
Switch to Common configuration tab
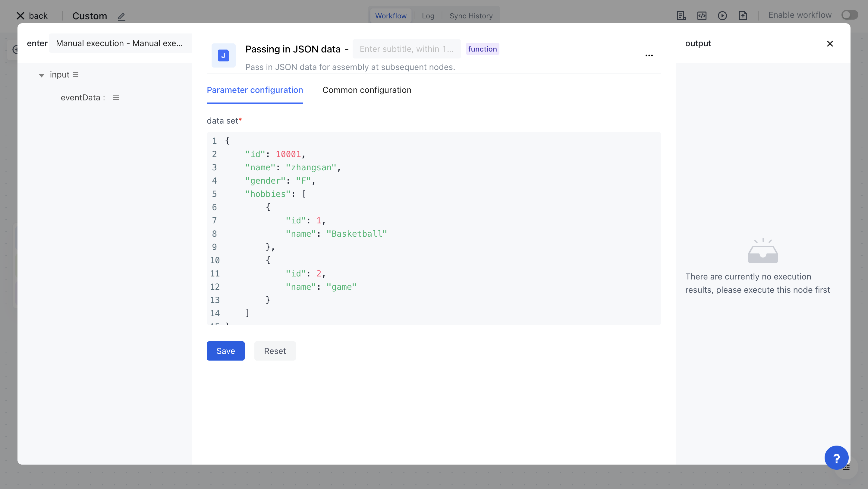tap(366, 90)
